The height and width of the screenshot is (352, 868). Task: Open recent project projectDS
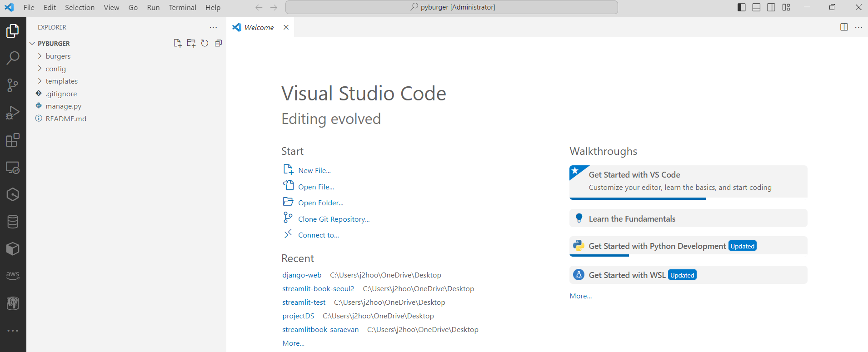click(298, 316)
